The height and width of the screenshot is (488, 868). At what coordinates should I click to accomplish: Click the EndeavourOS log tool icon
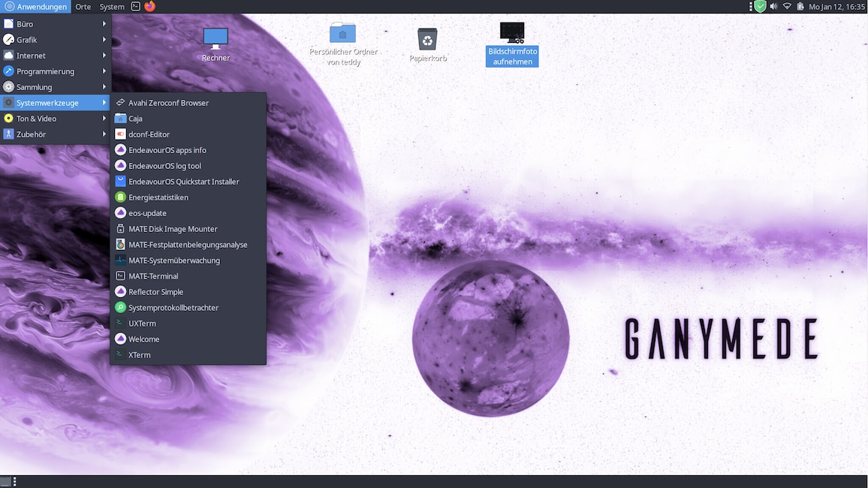pyautogui.click(x=120, y=166)
